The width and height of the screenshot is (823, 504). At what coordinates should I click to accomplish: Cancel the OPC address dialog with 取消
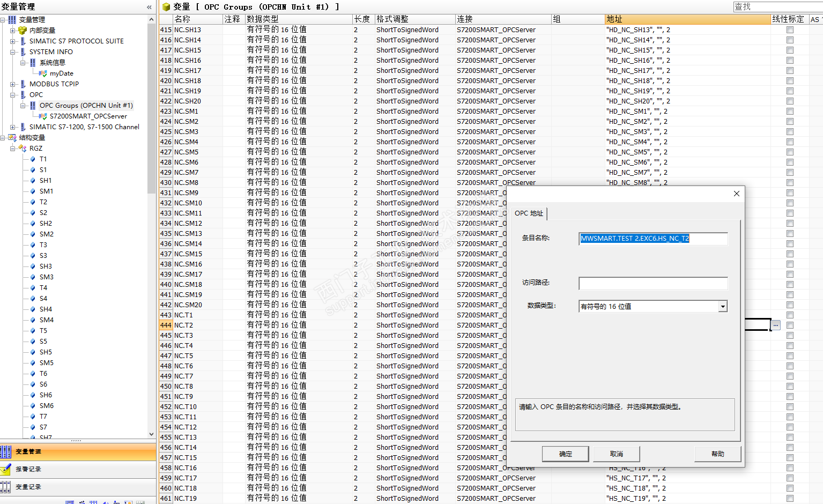(617, 454)
